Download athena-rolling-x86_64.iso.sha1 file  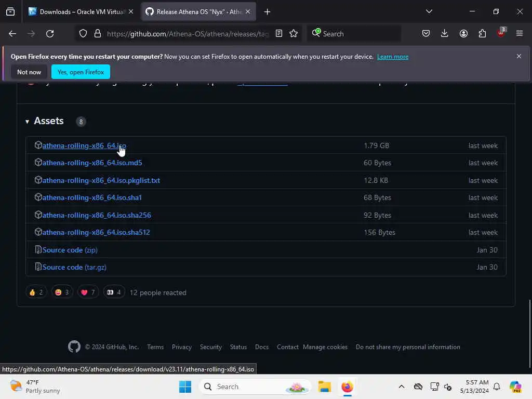click(x=92, y=198)
